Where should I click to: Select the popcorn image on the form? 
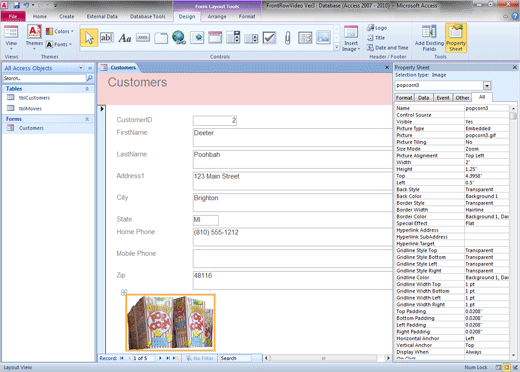tap(170, 323)
